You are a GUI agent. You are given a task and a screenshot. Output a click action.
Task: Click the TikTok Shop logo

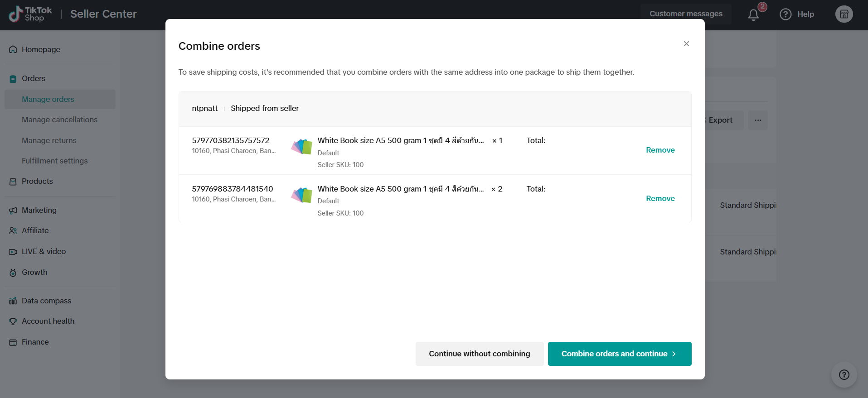30,14
